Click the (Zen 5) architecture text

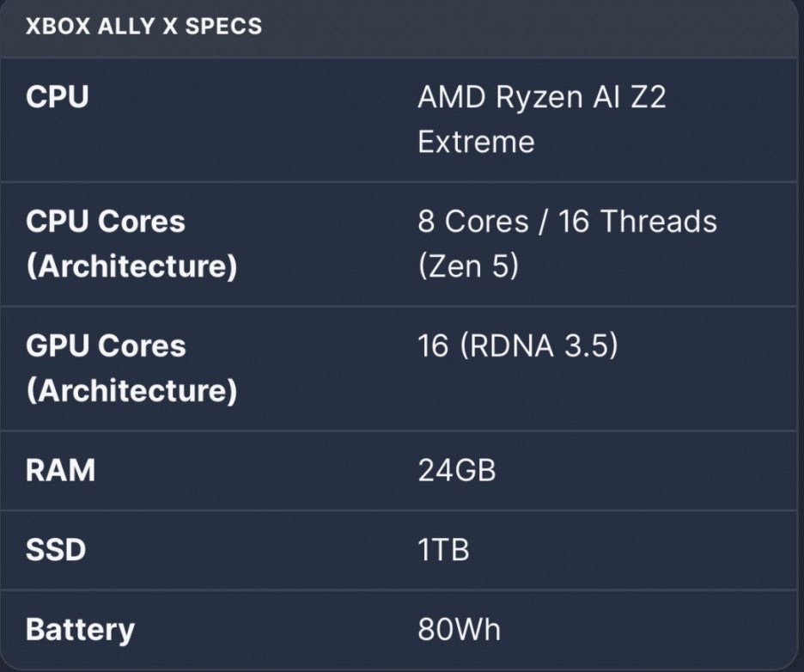pos(468,266)
